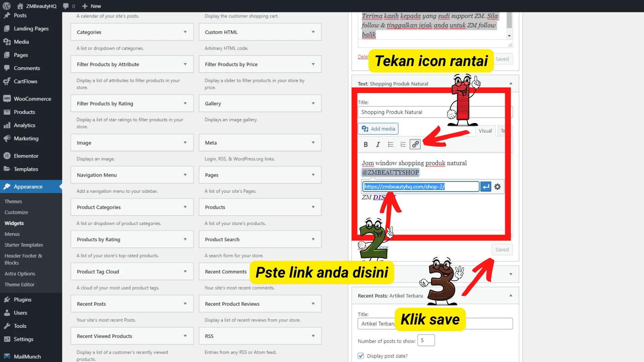Insert numbered list in text widget

click(403, 144)
